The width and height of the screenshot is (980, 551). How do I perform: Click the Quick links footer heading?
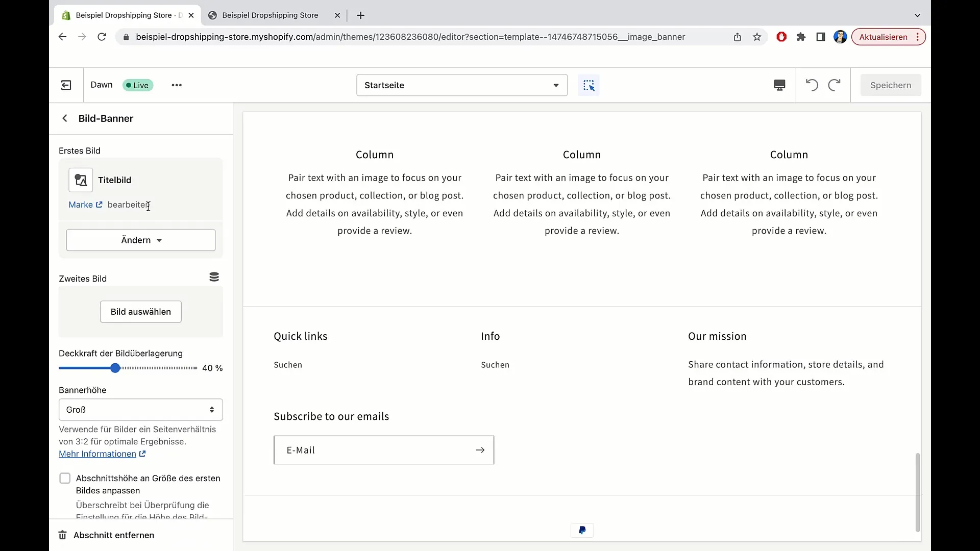tap(301, 336)
